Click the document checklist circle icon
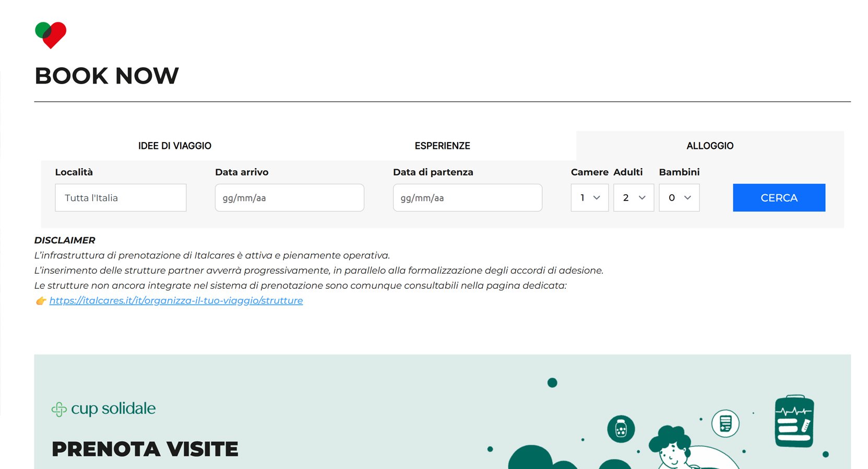Screen dimensions: 868x469 [726, 423]
